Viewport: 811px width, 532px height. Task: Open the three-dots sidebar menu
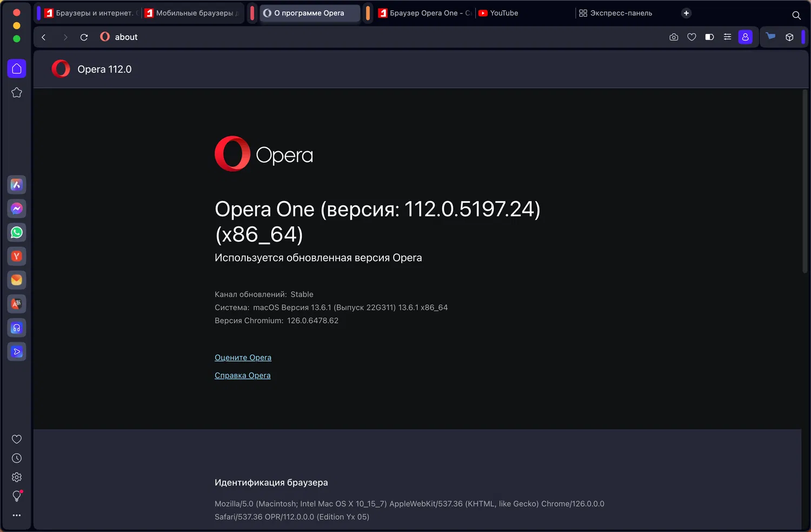pyautogui.click(x=17, y=515)
